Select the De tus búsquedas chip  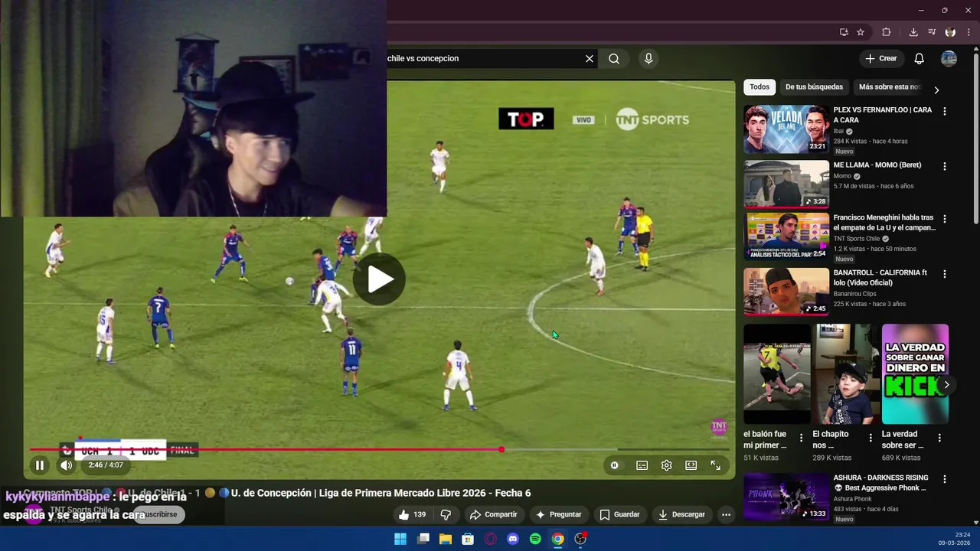(x=814, y=87)
